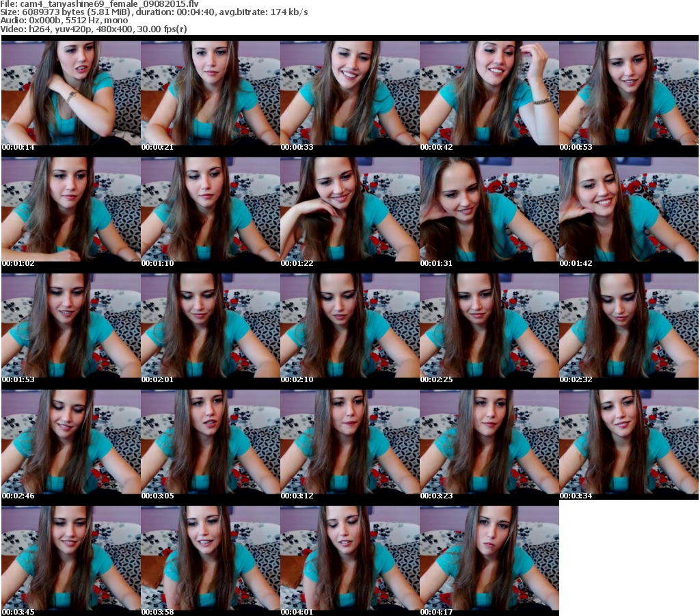Choose the preview frame at 00:02:46

click(x=71, y=442)
